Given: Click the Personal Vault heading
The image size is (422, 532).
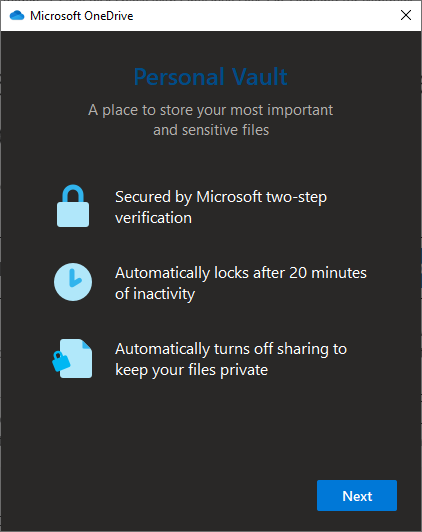Looking at the screenshot, I should [x=211, y=77].
